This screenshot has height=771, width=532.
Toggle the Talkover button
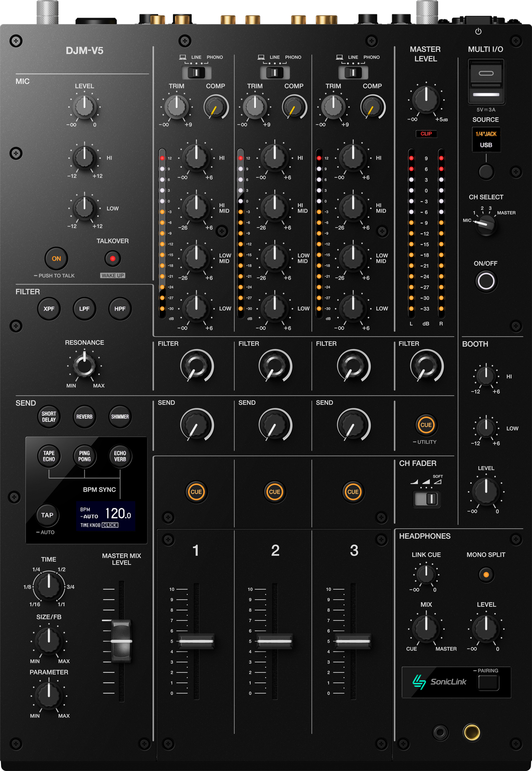[x=113, y=259]
